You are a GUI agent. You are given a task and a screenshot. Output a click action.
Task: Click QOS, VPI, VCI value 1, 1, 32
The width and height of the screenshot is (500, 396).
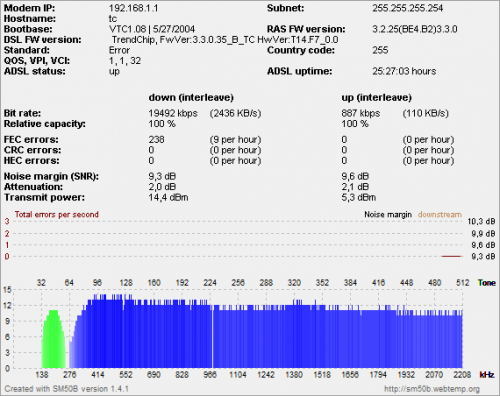click(125, 61)
